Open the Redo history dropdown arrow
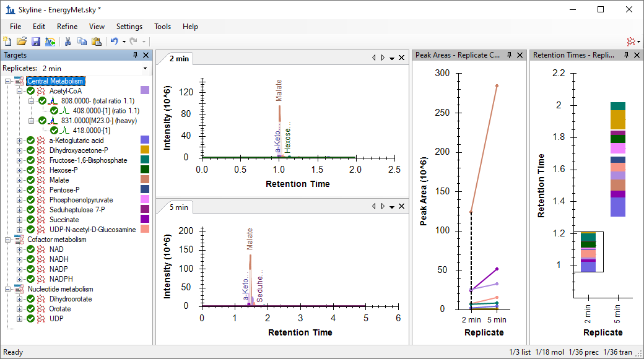Image resolution: width=644 pixels, height=359 pixels. coord(144,41)
